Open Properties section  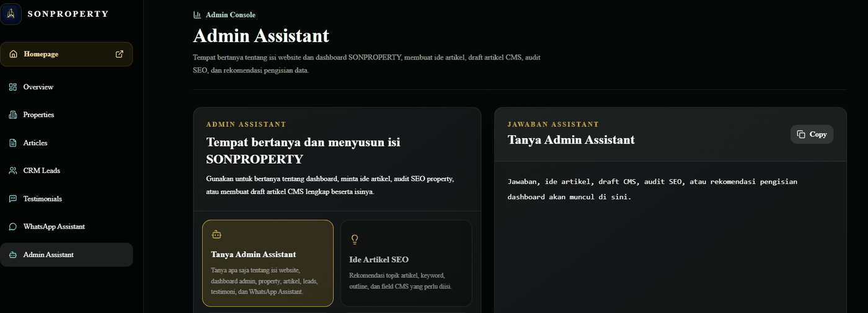tap(66, 115)
